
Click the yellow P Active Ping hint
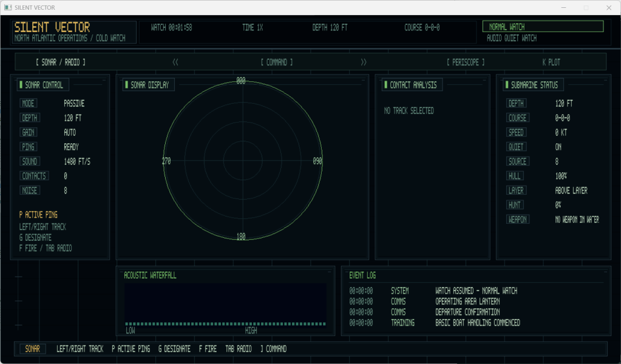click(x=38, y=215)
